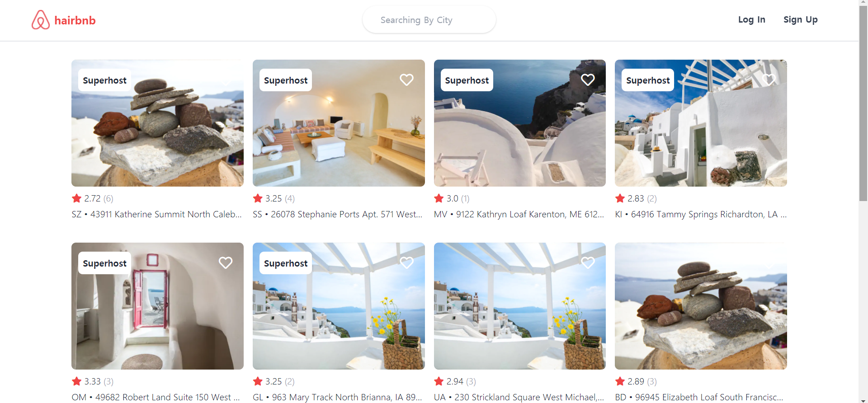Viewport: 868px width, 403px height.
Task: Open the stacked stones photo for BD listing
Action: point(701,306)
